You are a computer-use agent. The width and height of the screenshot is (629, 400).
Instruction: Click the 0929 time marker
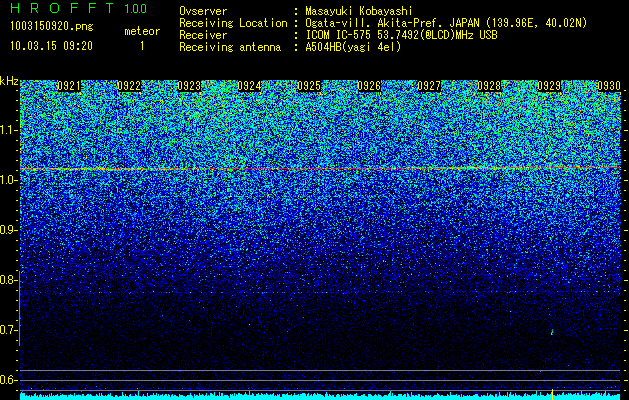click(x=549, y=86)
